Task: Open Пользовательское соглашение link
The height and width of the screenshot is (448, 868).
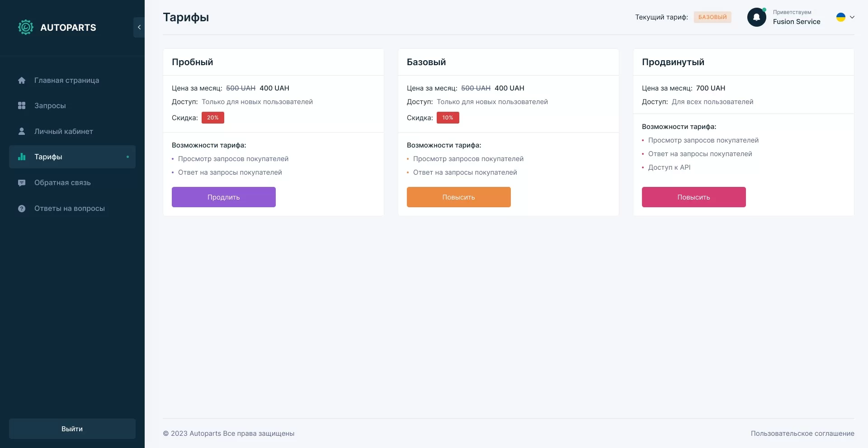Action: pos(802,434)
